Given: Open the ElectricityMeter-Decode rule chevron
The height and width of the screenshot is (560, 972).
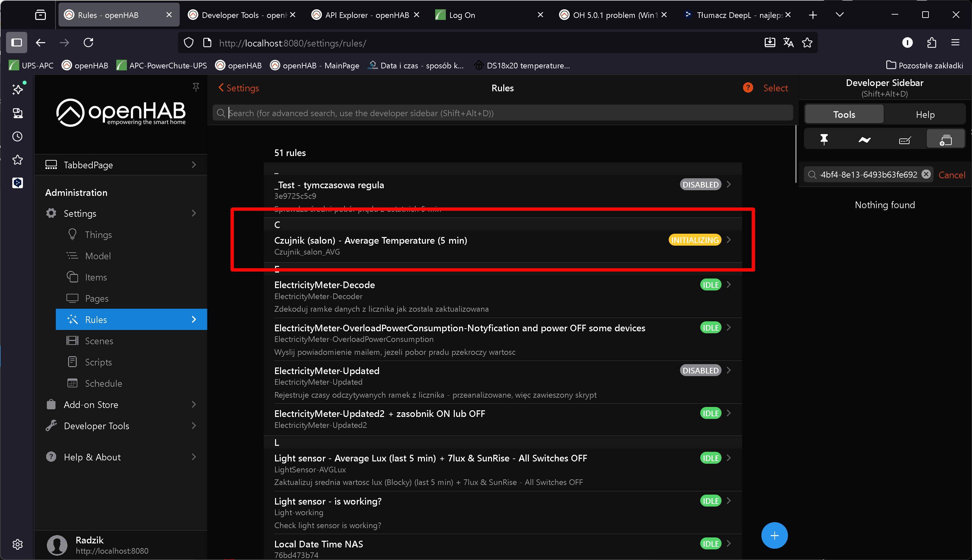Looking at the screenshot, I should 729,284.
